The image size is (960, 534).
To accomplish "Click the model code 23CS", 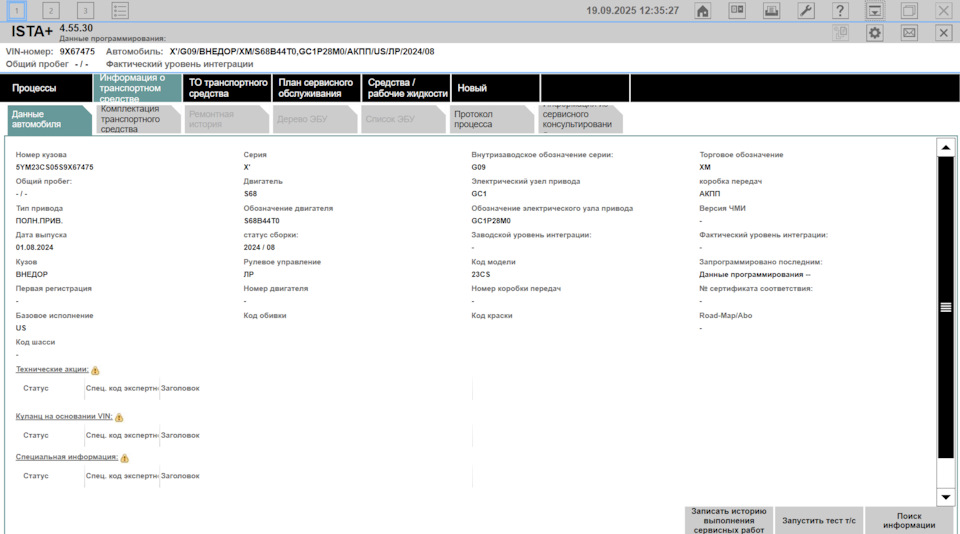I will point(481,274).
